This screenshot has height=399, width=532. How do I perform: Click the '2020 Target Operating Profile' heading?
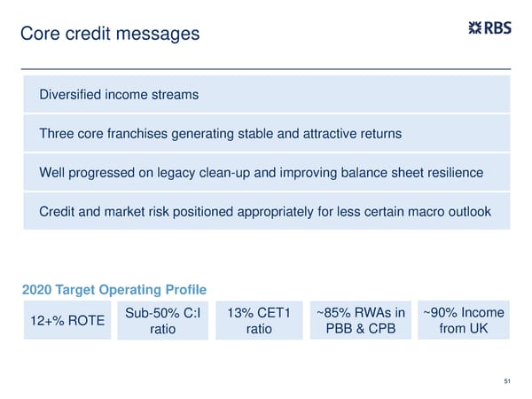point(113,289)
